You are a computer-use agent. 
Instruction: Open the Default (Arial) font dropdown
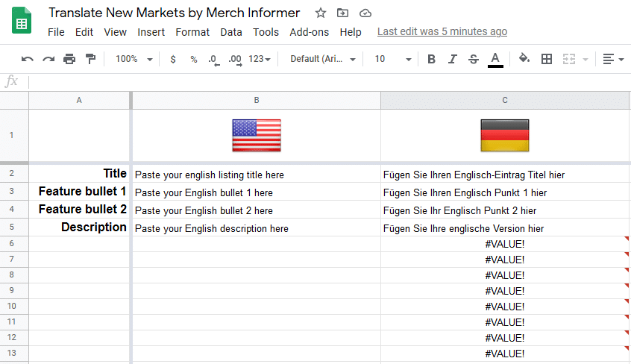coord(323,59)
